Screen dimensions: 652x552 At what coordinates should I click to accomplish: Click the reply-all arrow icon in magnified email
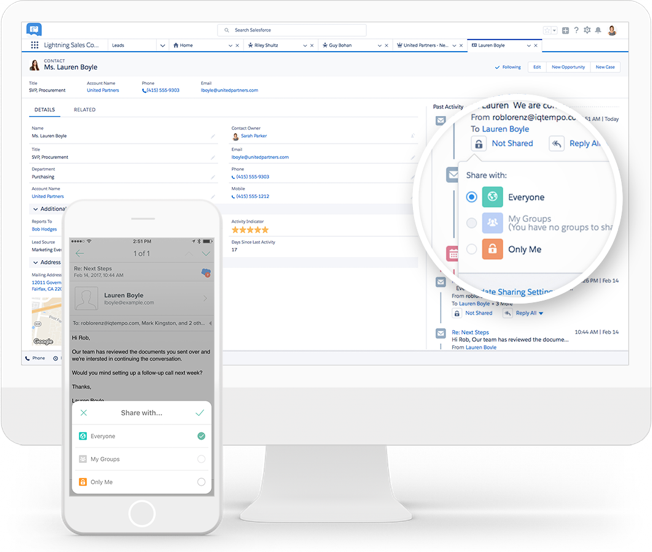coord(556,144)
